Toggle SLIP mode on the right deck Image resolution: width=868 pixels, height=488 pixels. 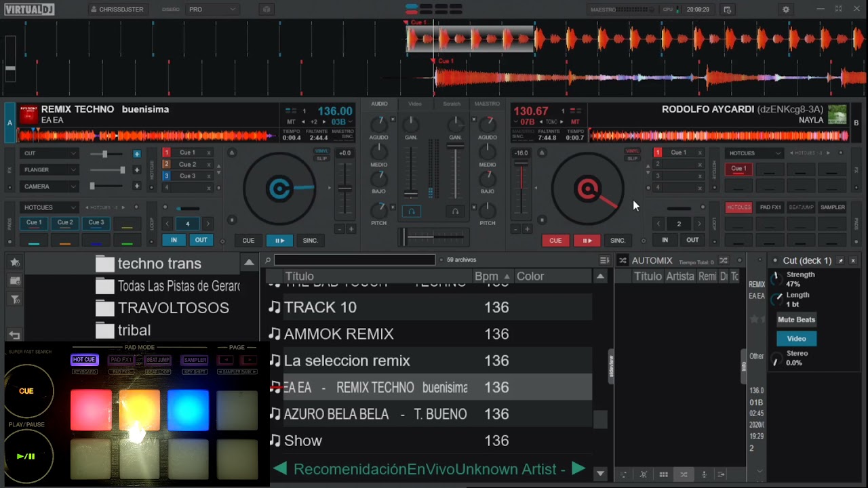pos(632,158)
